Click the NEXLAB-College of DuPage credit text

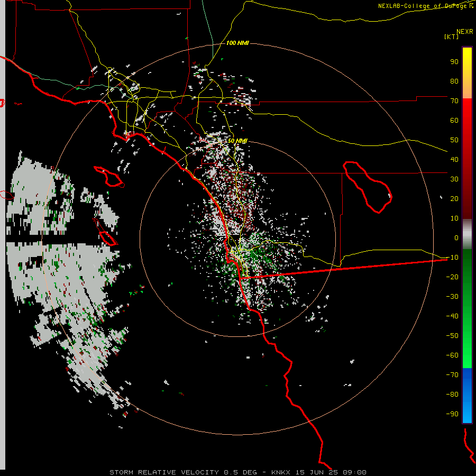pos(426,6)
